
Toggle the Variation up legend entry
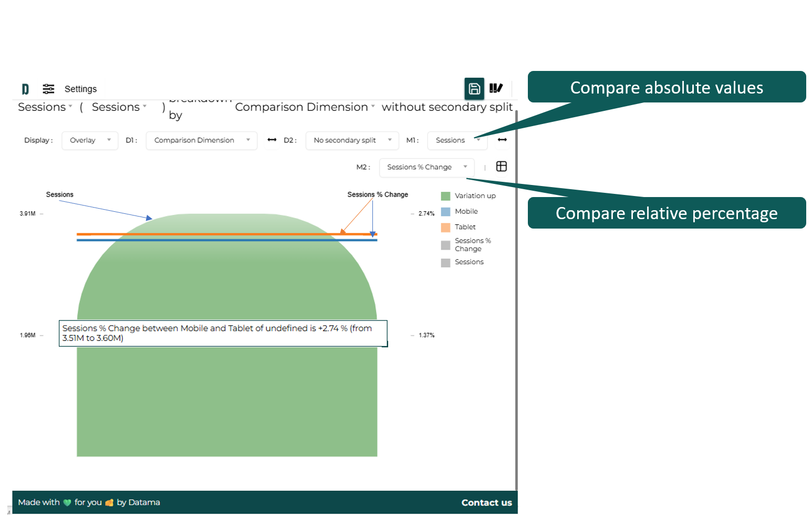(475, 195)
